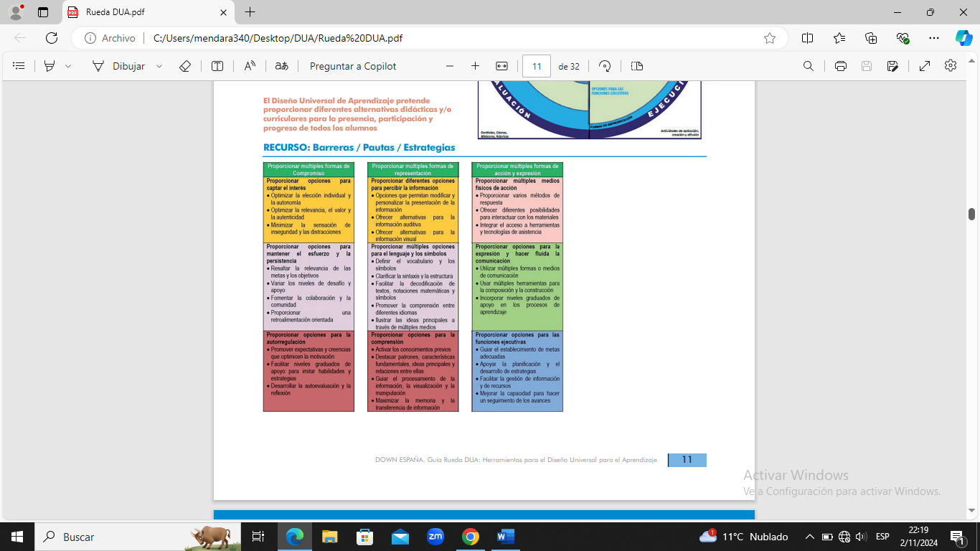Change ESP input language
Viewport: 980px width, 551px height.
coord(883,537)
